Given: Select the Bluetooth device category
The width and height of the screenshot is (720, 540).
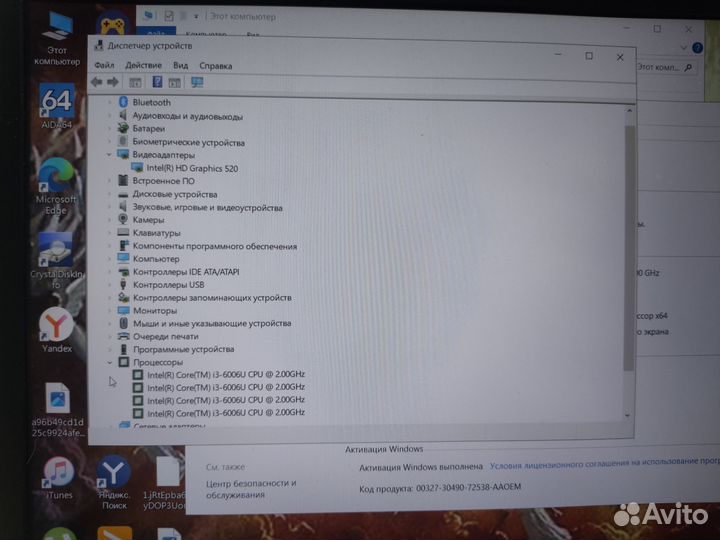Looking at the screenshot, I should point(152,102).
